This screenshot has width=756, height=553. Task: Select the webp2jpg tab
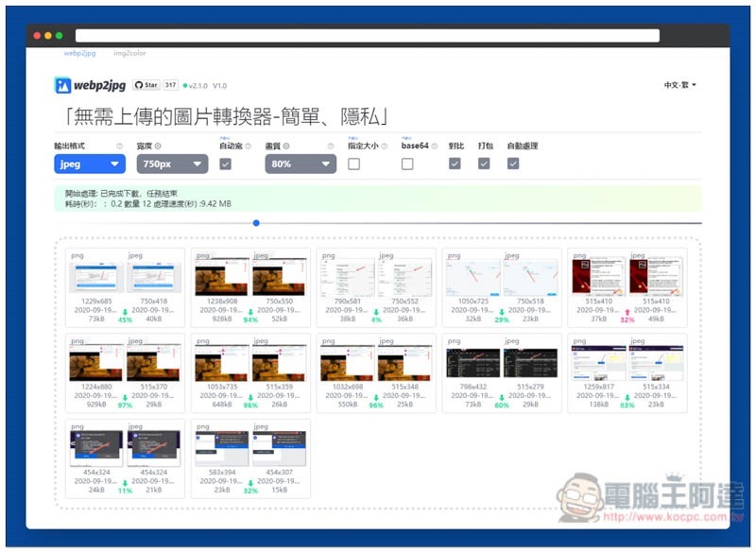coord(79,54)
